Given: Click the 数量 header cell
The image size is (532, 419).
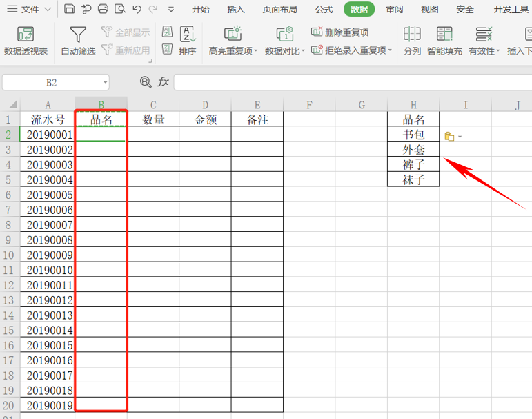Looking at the screenshot, I should [x=153, y=119].
